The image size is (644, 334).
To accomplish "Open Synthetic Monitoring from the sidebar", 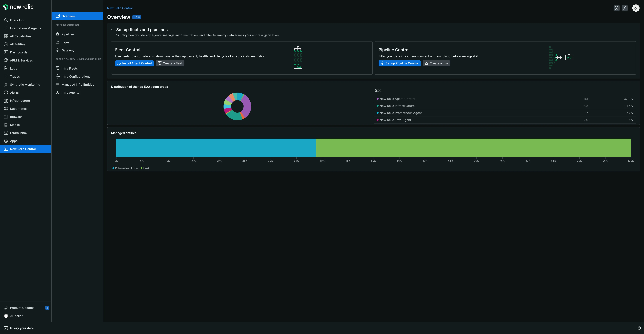I will coord(25,85).
